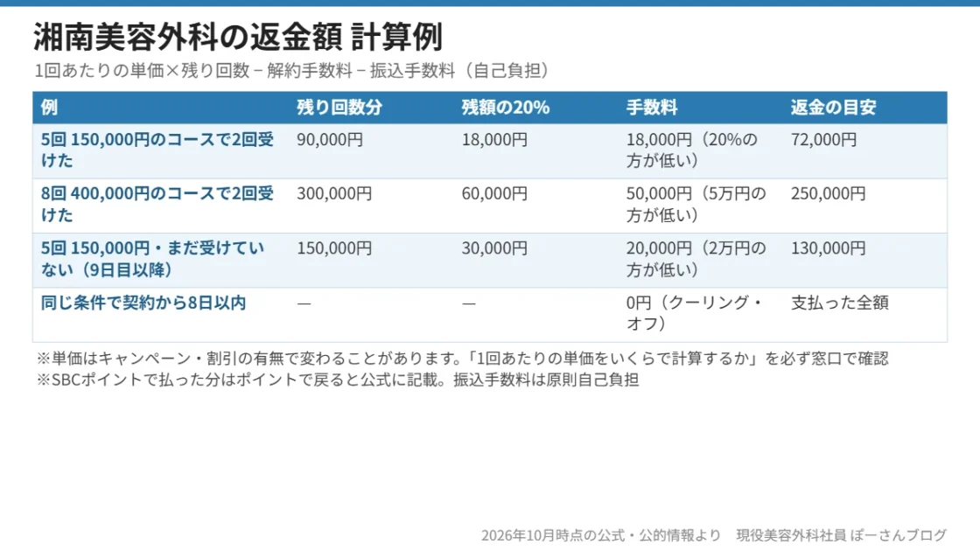Click the cell 150,000円 under 残り回数分
980x551 pixels.
(333, 248)
